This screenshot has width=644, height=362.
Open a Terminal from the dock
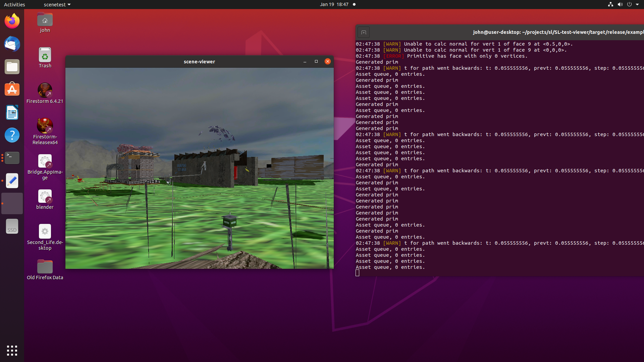pyautogui.click(x=12, y=158)
